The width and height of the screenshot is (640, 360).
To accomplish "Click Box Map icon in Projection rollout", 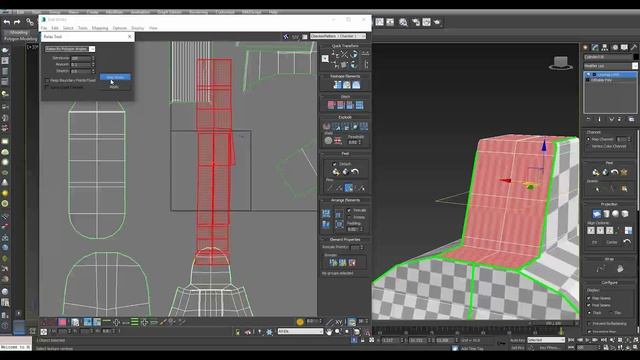I will point(624,214).
